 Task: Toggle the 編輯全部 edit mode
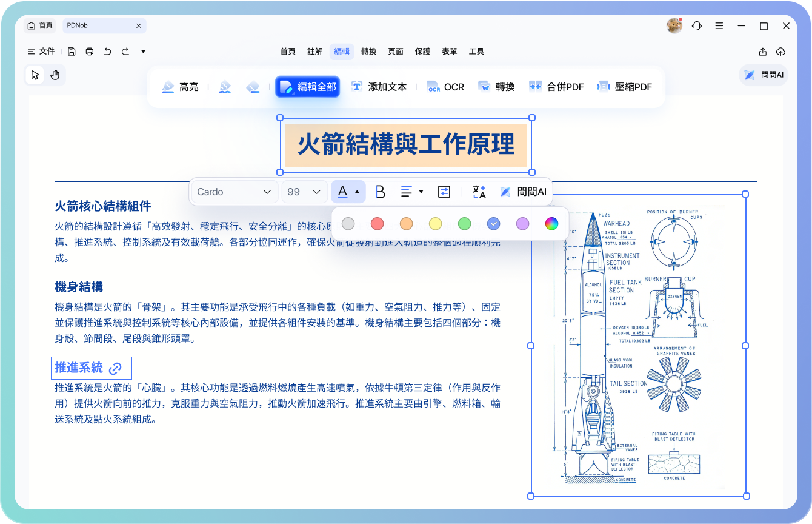coord(307,87)
